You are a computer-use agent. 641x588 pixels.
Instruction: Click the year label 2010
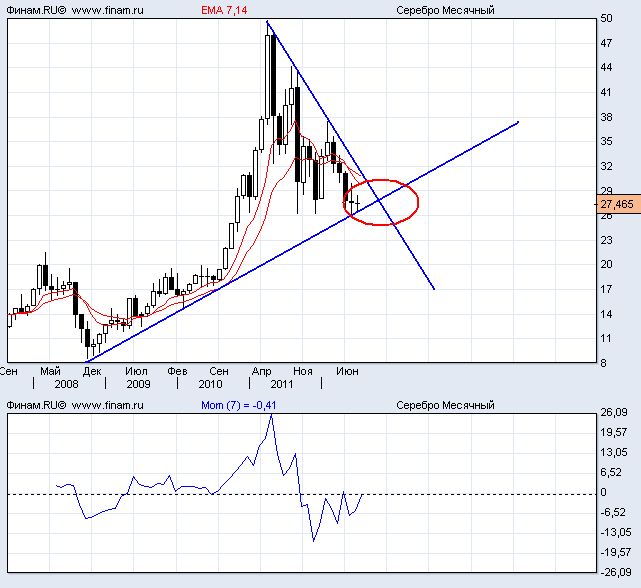[210, 384]
